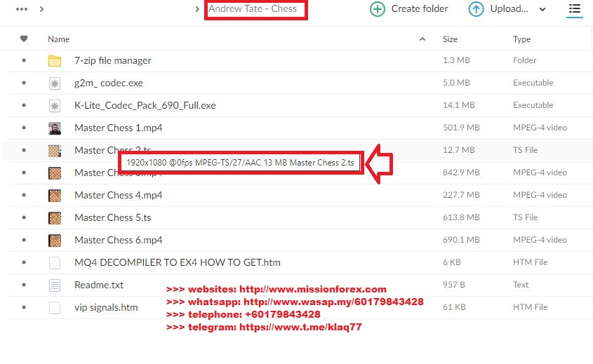
Task: Click the 227.7 MB size cell
Action: [461, 195]
